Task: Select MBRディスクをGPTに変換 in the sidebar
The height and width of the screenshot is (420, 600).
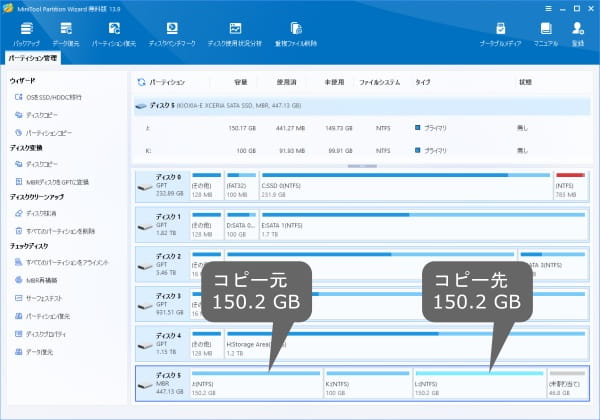Action: pyautogui.click(x=52, y=182)
